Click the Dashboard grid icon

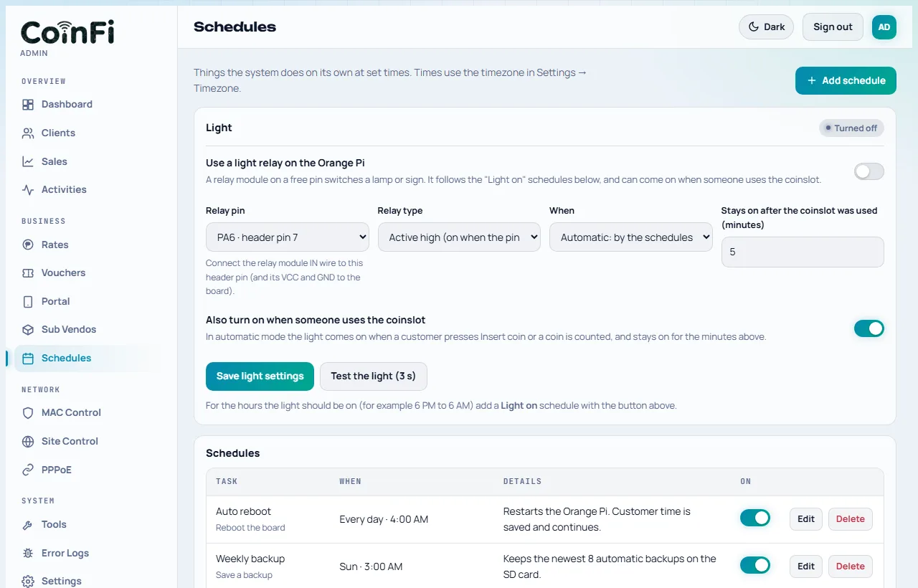click(28, 105)
